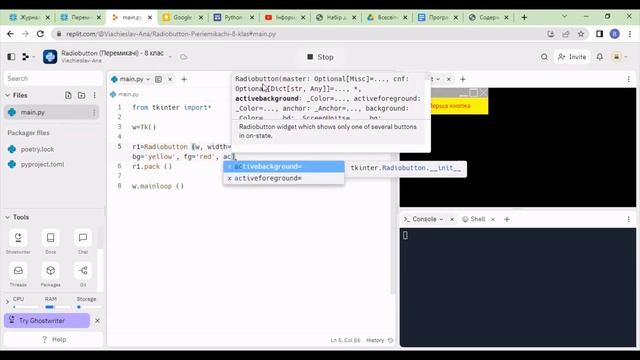The height and width of the screenshot is (360, 640).
Task: Click the RAM usage bar
Action: [x=57, y=307]
